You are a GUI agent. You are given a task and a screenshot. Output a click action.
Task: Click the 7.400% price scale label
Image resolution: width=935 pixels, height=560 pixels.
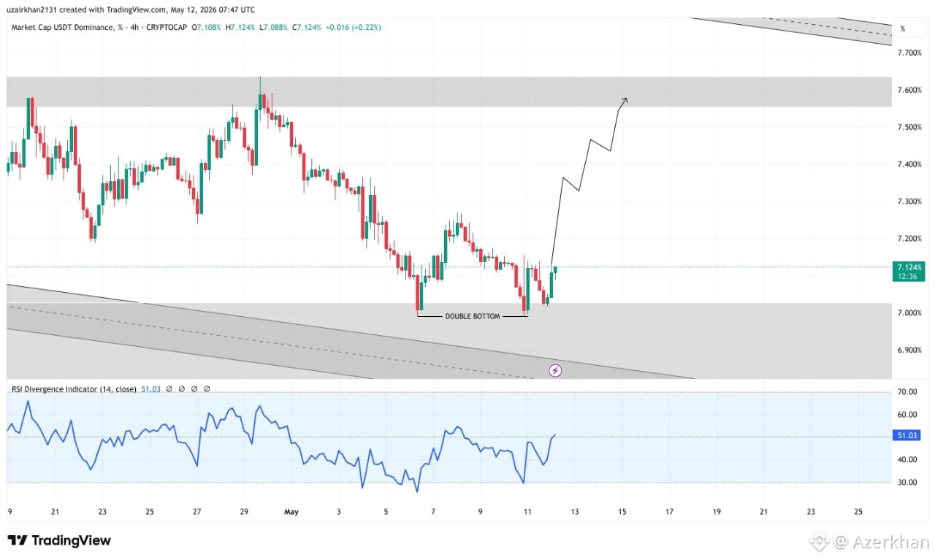(x=909, y=164)
